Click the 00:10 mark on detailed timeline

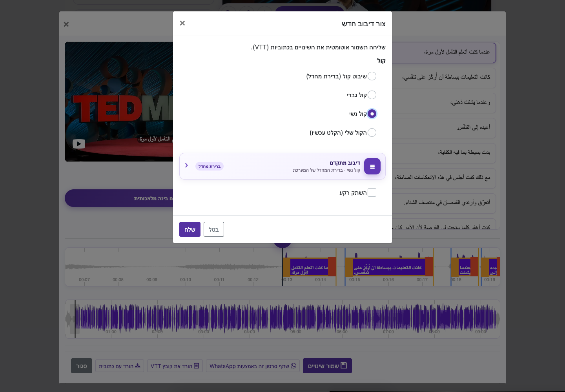coord(186,279)
